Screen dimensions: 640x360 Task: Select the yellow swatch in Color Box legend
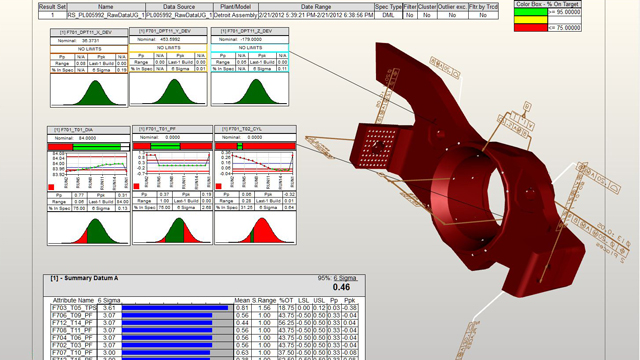[x=531, y=20]
